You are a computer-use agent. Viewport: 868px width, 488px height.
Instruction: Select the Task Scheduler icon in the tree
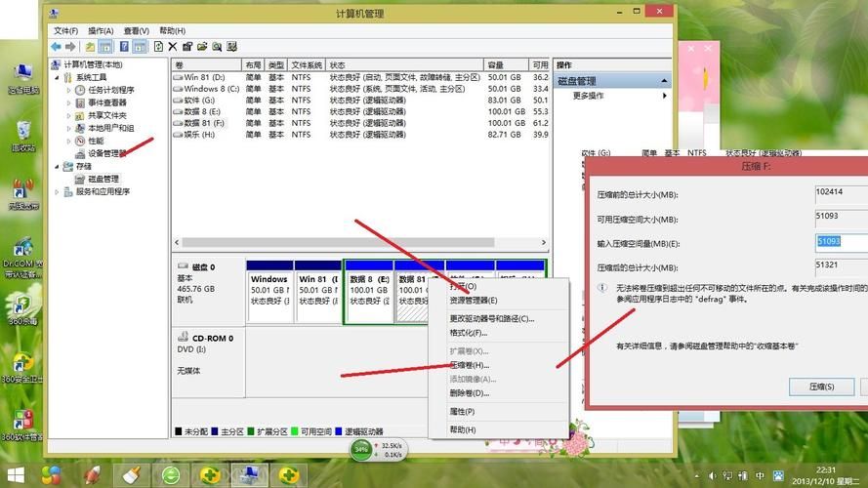pyautogui.click(x=80, y=90)
